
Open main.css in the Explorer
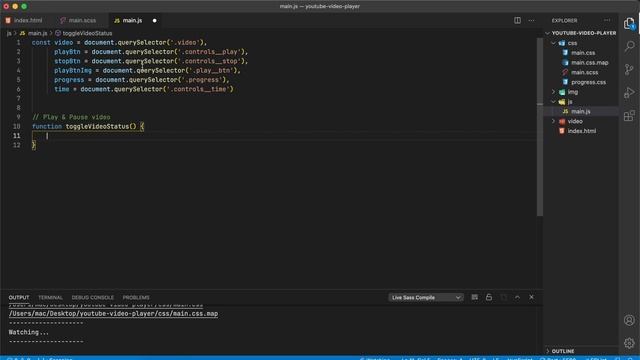point(583,53)
